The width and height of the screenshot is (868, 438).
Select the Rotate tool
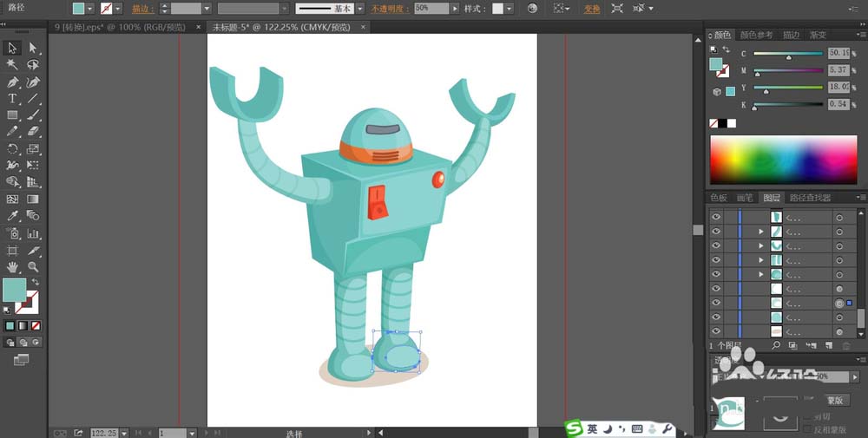(x=12, y=149)
